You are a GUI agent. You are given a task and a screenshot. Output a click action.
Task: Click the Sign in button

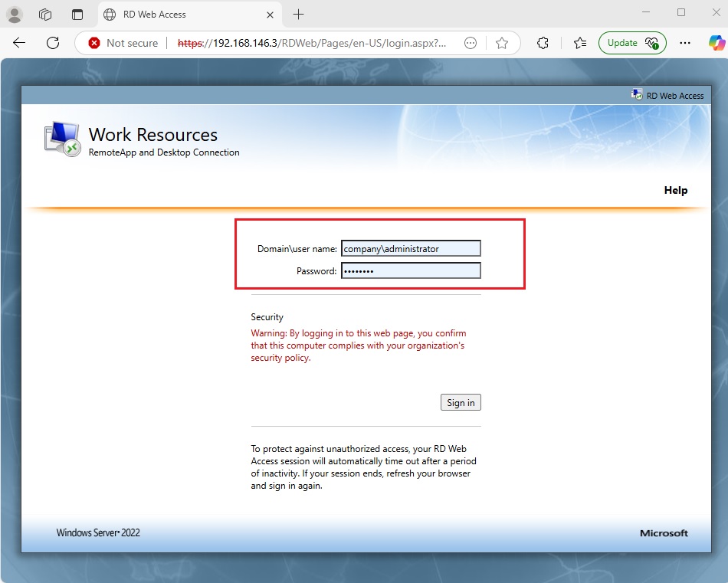click(460, 401)
